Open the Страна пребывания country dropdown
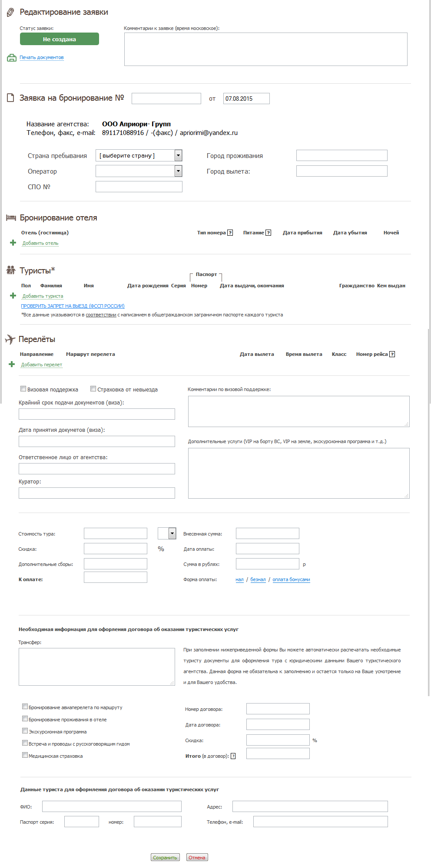The width and height of the screenshot is (431, 868). [178, 155]
